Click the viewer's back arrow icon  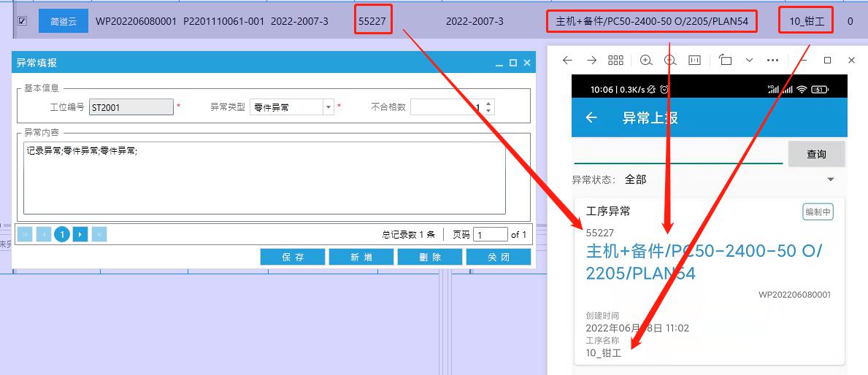pyautogui.click(x=567, y=61)
